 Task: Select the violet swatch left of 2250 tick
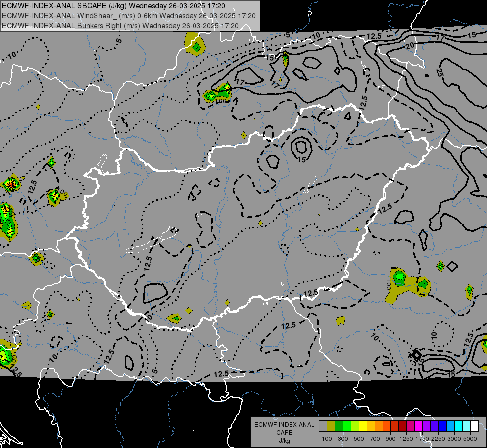pos(435,426)
